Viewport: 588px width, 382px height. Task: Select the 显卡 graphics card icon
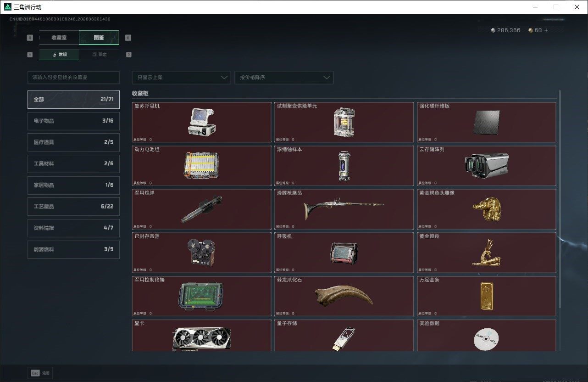pyautogui.click(x=201, y=339)
